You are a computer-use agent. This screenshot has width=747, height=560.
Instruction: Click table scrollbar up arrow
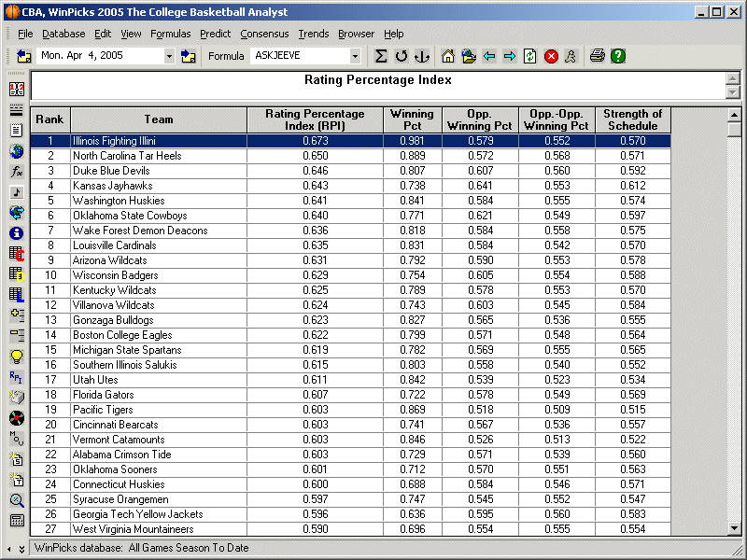[x=734, y=115]
